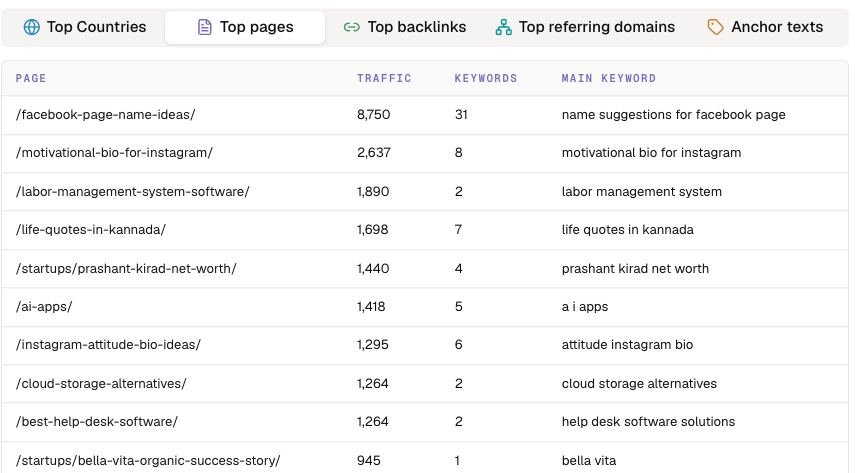Viewport: 855px width, 473px height.
Task: Select the traffic value 1,440
Action: (373, 268)
